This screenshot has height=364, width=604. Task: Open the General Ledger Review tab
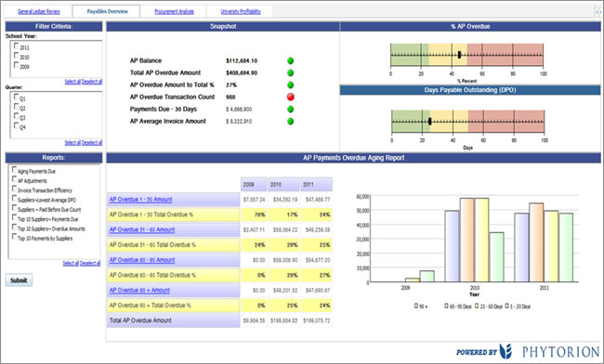[x=39, y=11]
